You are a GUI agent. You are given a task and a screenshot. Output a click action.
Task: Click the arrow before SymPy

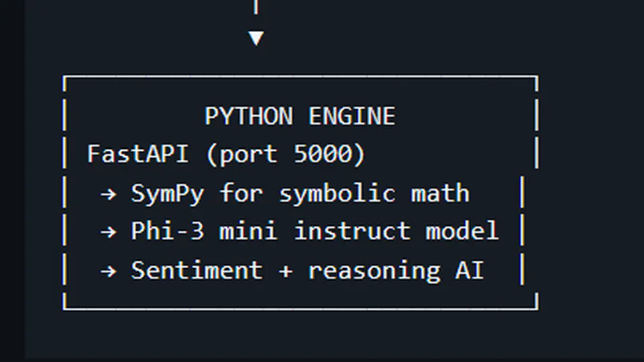coord(109,194)
